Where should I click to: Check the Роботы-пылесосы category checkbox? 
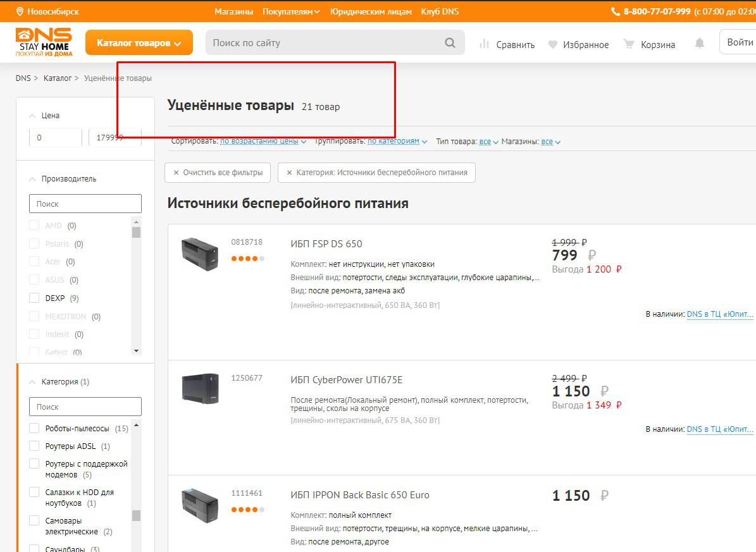click(x=34, y=428)
